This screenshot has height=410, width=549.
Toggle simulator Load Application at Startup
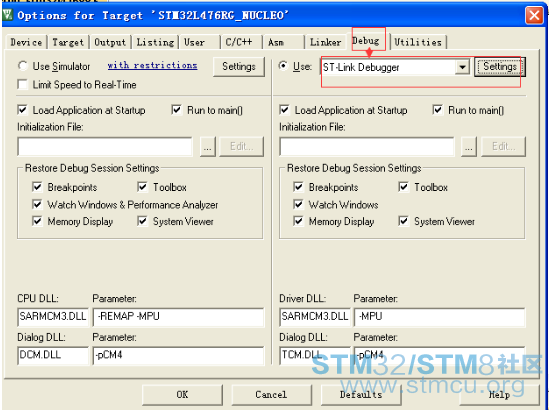[23, 110]
